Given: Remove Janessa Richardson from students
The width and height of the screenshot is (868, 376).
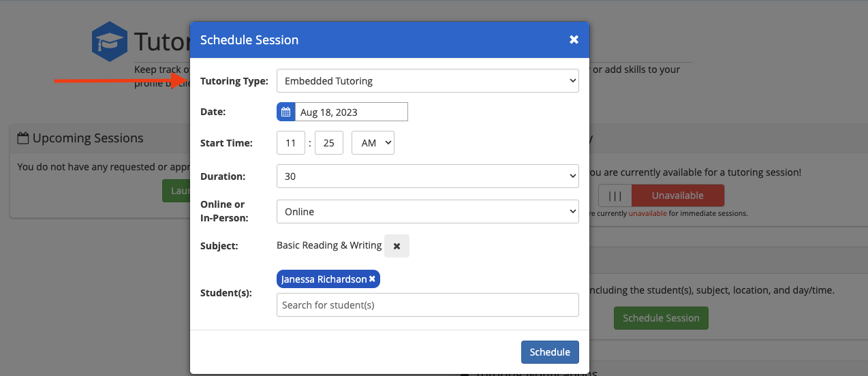Looking at the screenshot, I should [x=372, y=279].
